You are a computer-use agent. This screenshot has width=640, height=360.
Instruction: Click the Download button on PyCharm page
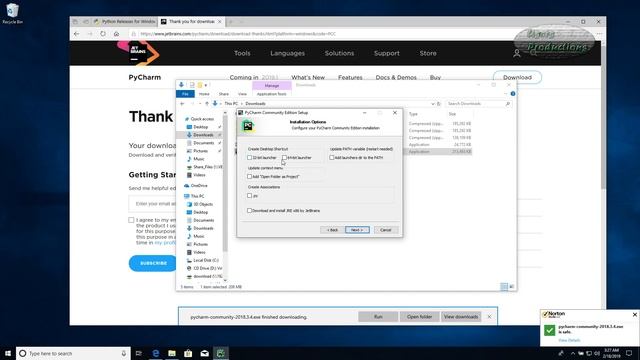[x=517, y=77]
